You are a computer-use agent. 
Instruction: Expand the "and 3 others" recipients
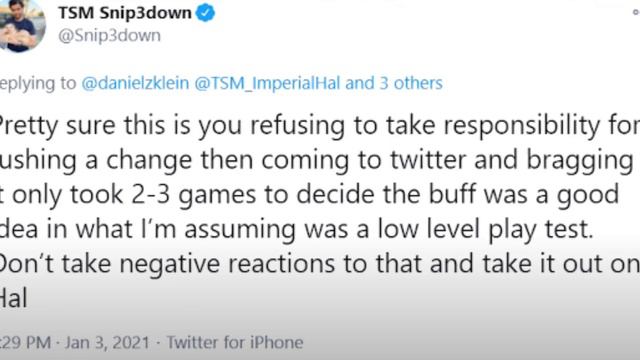394,83
